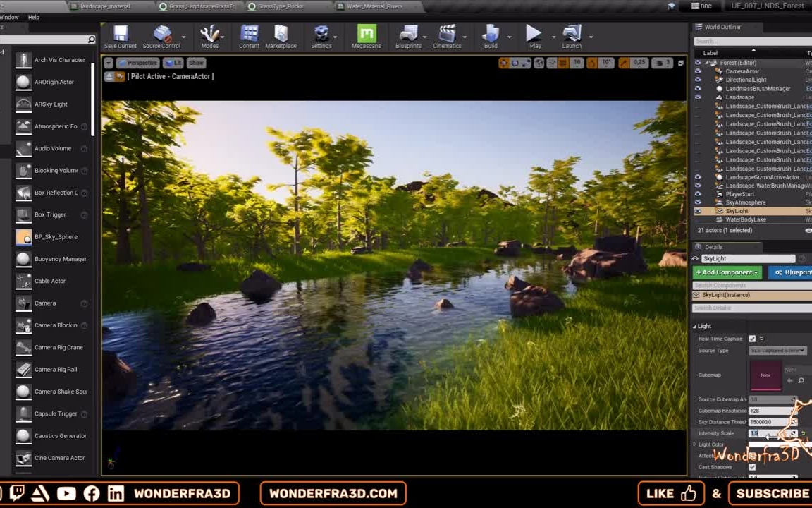Launch the Megascans plugin icon
Viewport: 812px width, 508px height.
click(x=366, y=34)
